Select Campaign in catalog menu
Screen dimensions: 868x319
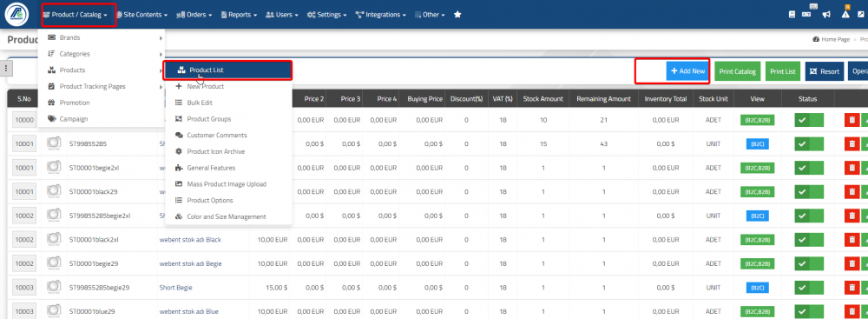click(102, 119)
